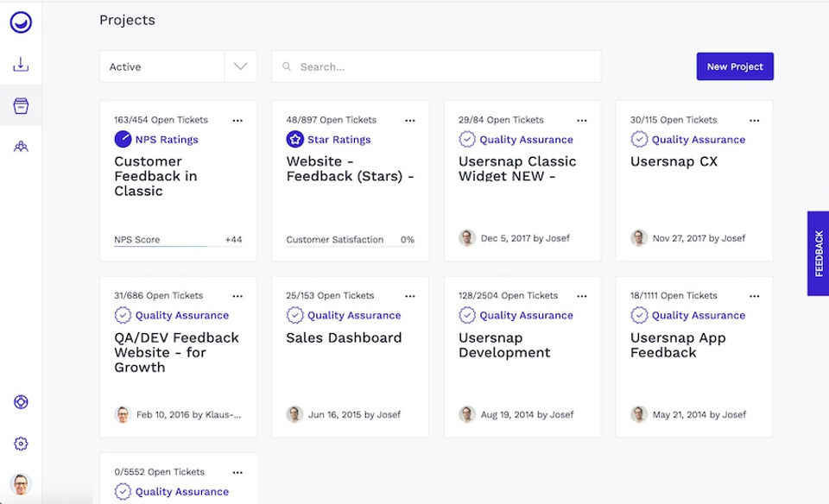Open the help lifebuoy icon

click(x=21, y=402)
